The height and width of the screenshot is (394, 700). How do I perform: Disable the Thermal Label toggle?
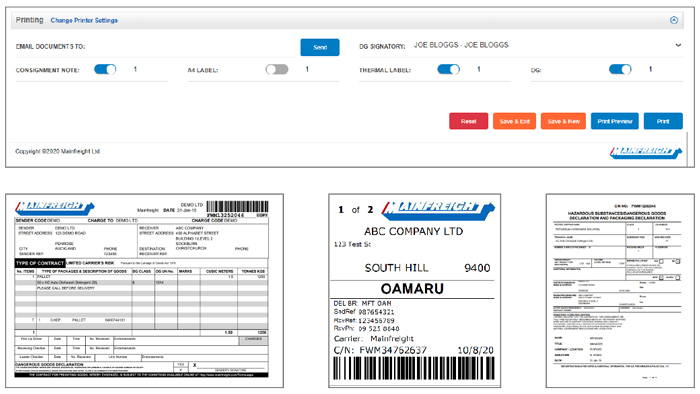point(449,69)
